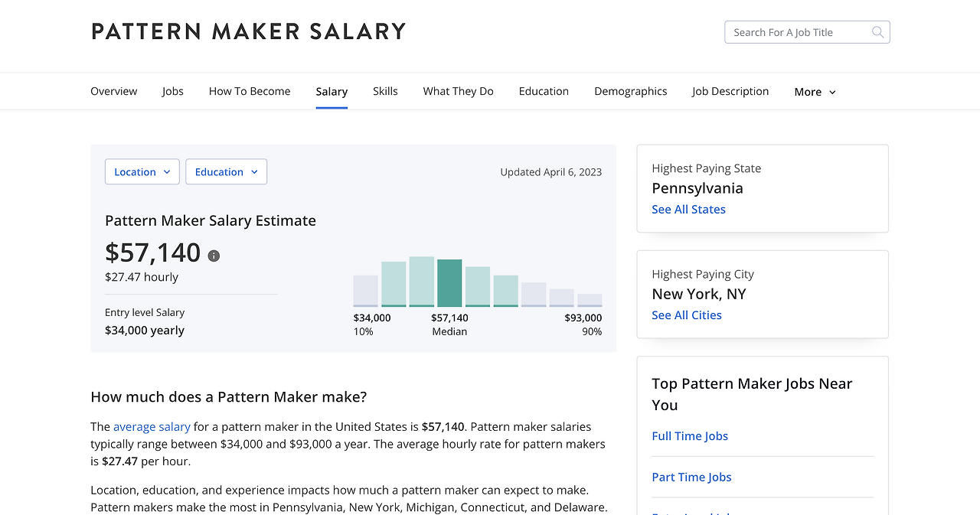This screenshot has width=980, height=515.
Task: Open the Jobs tab
Action: [x=173, y=91]
